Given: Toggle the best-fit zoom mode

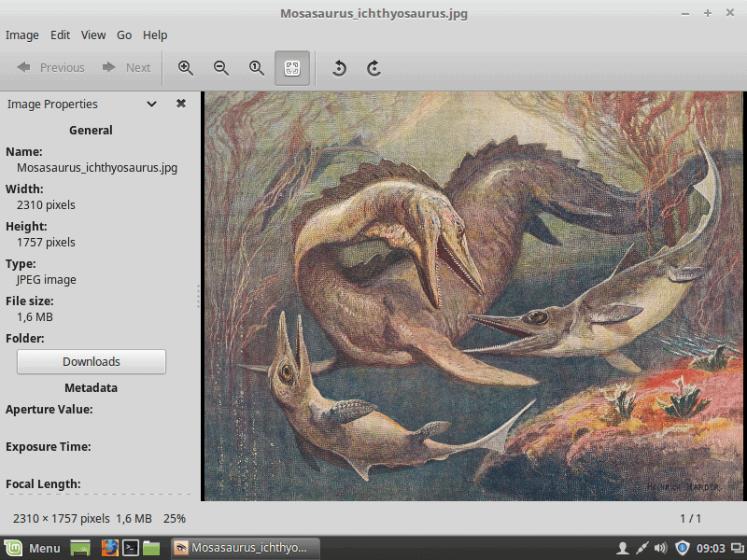Looking at the screenshot, I should pos(292,67).
